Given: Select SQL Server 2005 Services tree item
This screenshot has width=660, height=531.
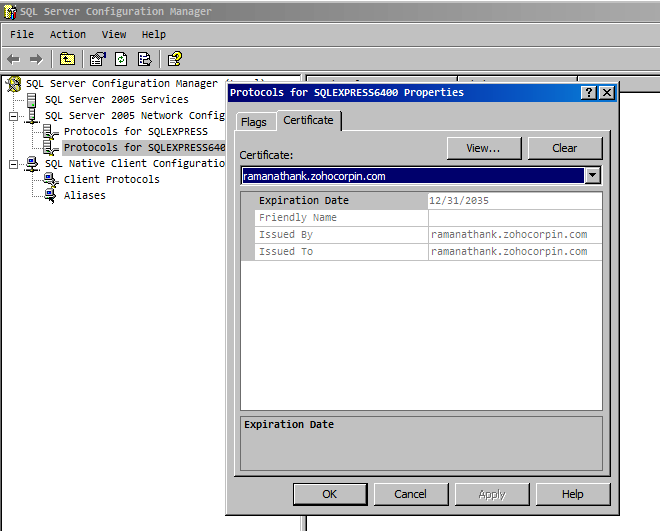Looking at the screenshot, I should coord(116,100).
